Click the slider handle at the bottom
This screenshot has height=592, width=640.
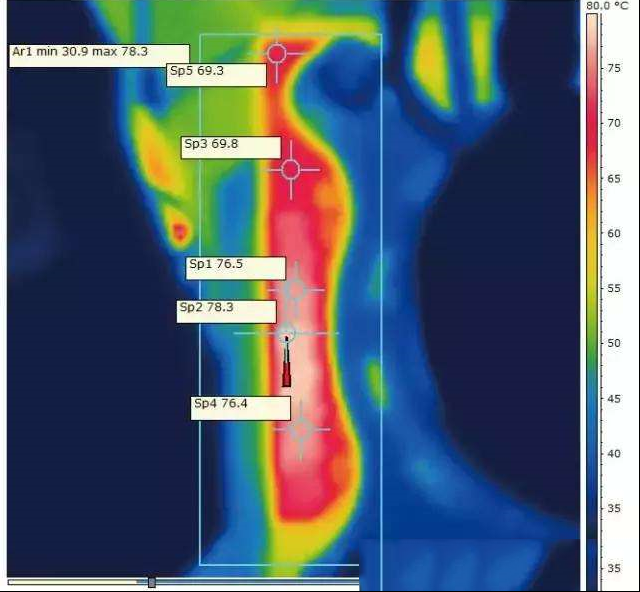coord(152,582)
